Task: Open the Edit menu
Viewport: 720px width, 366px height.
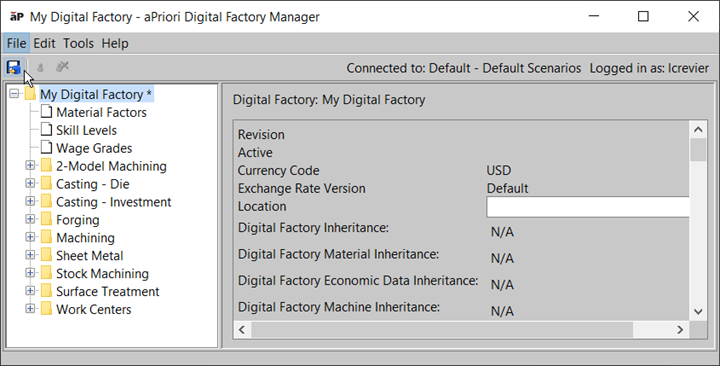Action: pos(45,44)
